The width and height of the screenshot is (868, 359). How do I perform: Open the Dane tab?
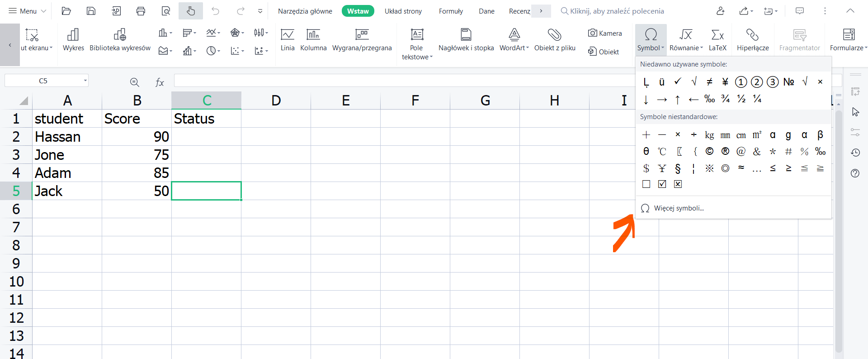pos(486,11)
